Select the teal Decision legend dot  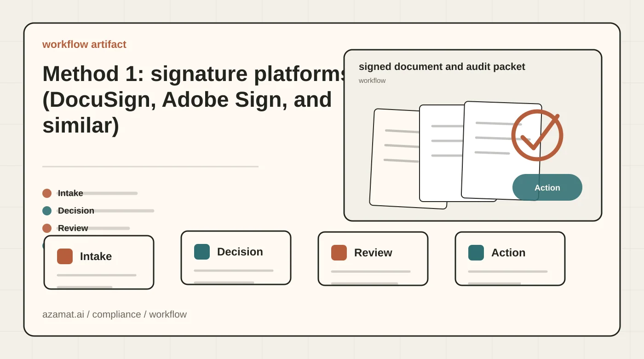coord(47,211)
